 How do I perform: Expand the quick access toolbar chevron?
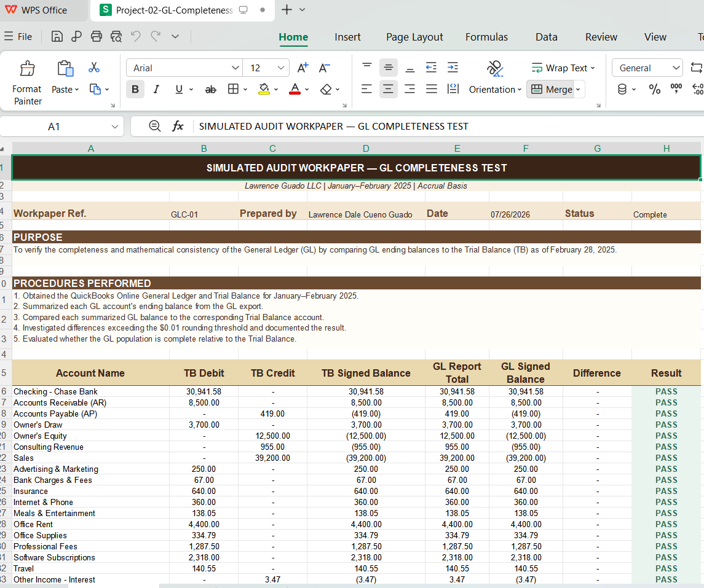tap(175, 36)
